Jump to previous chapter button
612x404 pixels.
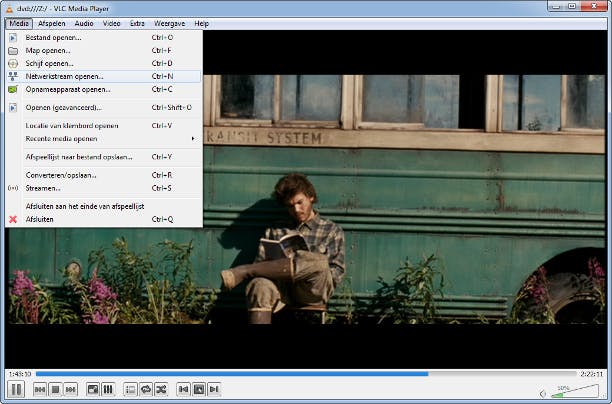(40, 389)
